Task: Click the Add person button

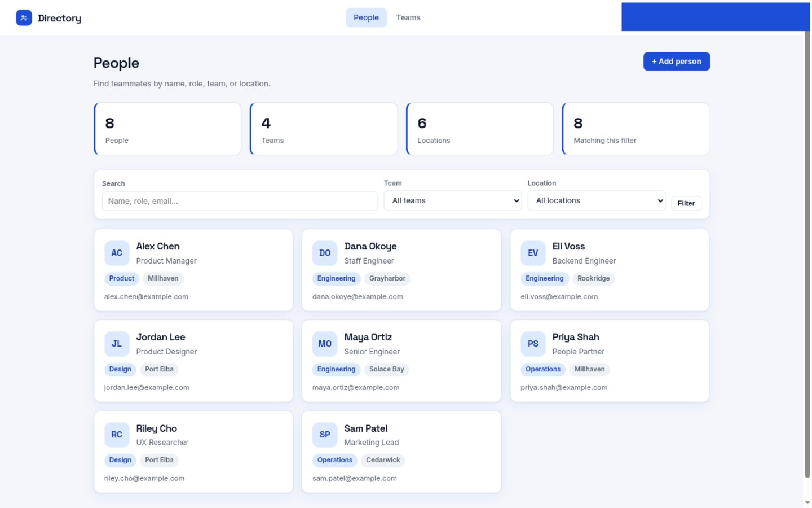Action: [677, 62]
